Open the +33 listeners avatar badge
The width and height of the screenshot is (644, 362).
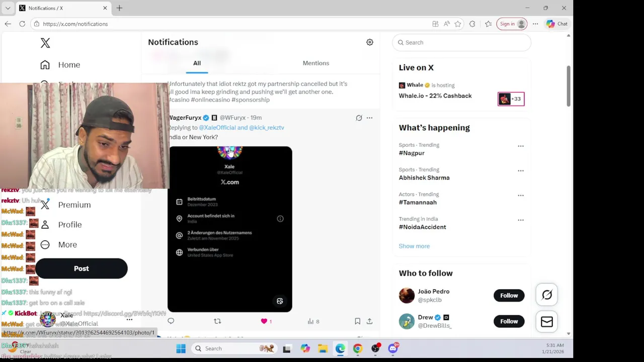click(x=511, y=99)
